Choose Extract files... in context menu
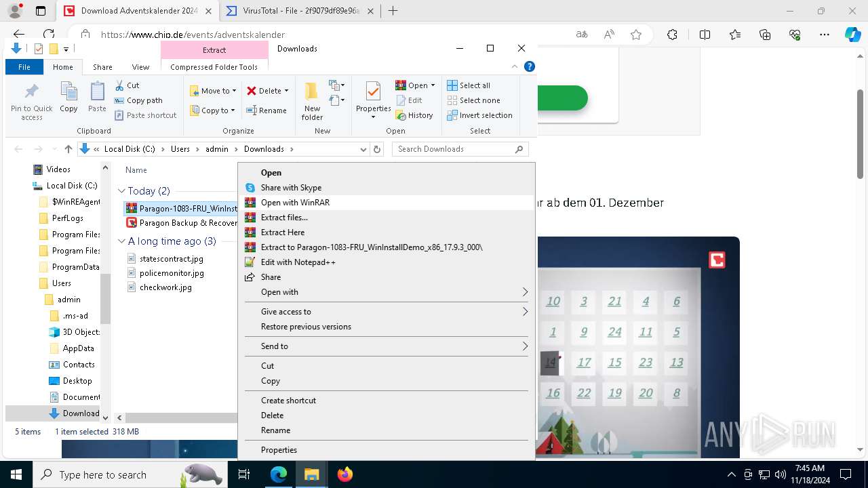The width and height of the screenshot is (868, 488). click(x=388, y=218)
